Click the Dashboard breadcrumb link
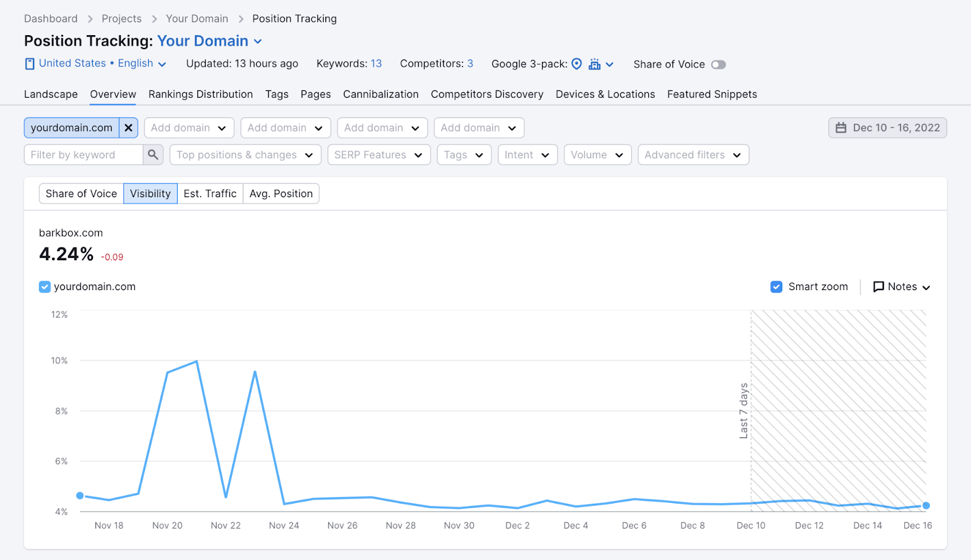 [50, 18]
